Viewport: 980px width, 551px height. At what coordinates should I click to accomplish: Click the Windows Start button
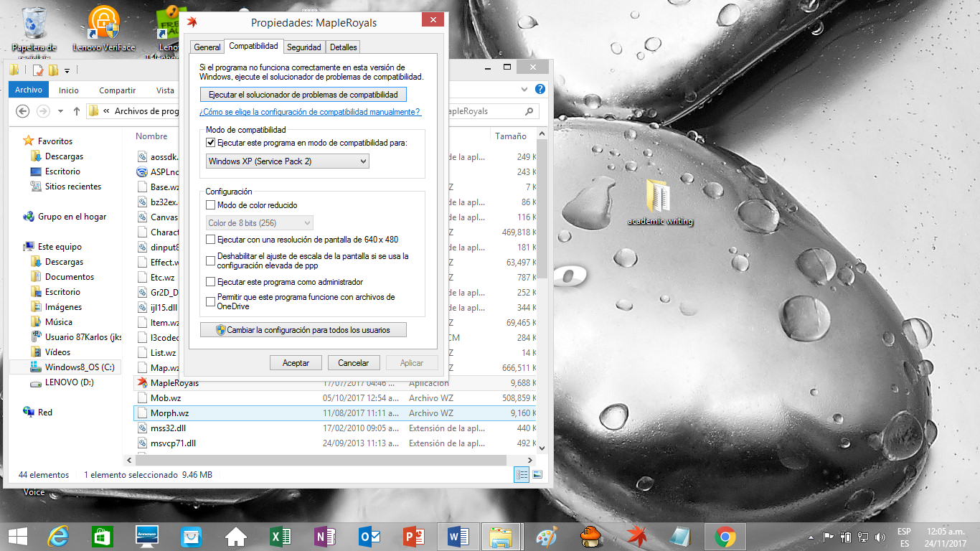(x=17, y=536)
